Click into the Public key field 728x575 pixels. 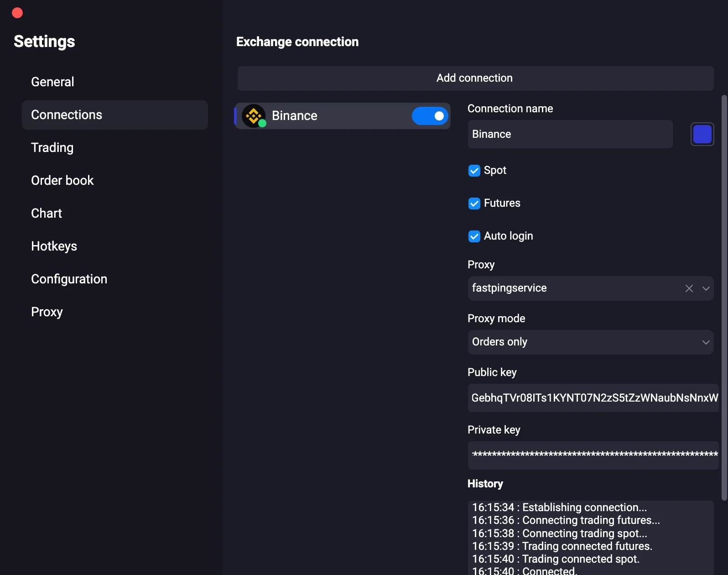click(x=593, y=398)
